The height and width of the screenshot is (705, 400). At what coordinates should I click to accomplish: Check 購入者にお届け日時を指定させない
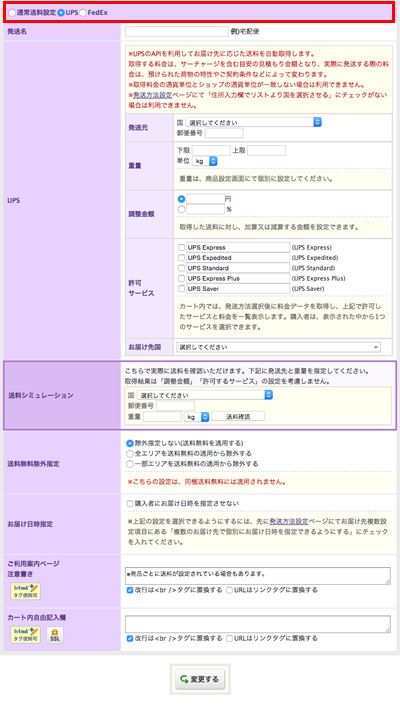[130, 504]
